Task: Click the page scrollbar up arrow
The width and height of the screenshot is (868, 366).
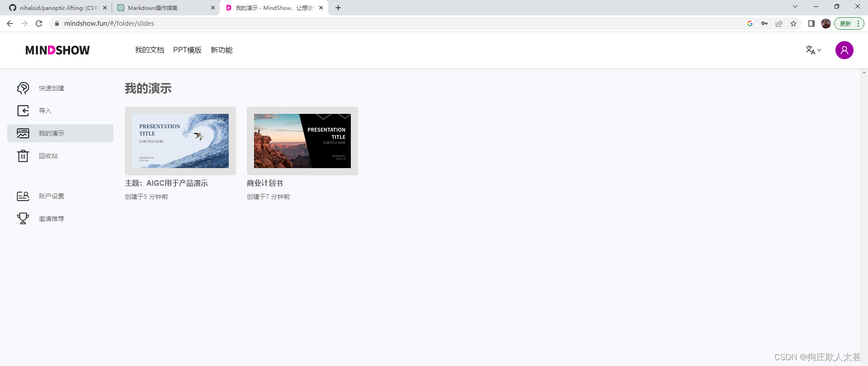Action: [x=864, y=72]
